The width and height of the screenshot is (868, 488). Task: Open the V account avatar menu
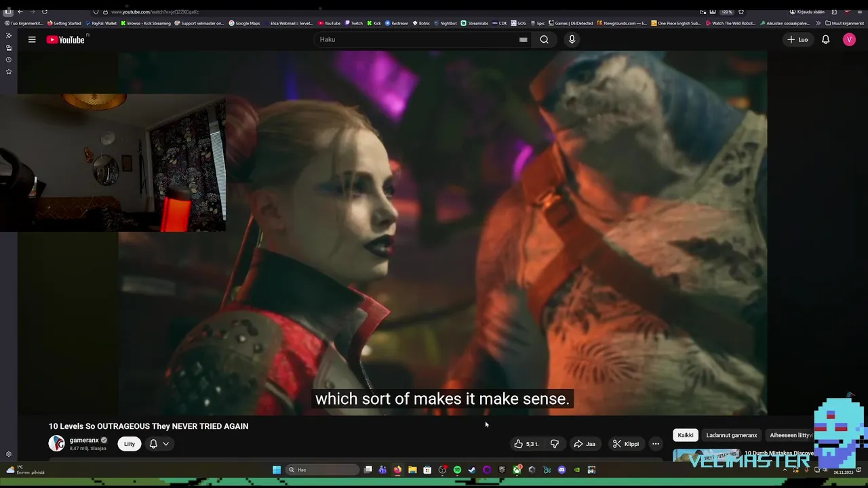(849, 40)
